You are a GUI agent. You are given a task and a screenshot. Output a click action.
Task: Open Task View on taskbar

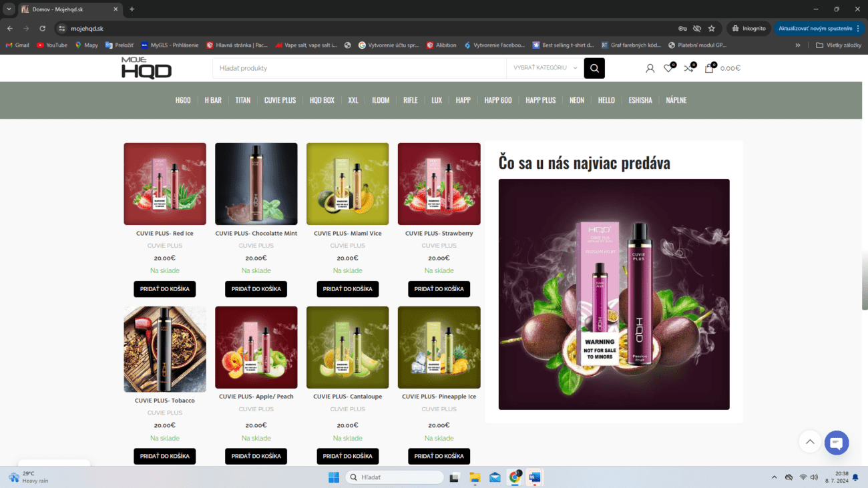[x=455, y=477]
